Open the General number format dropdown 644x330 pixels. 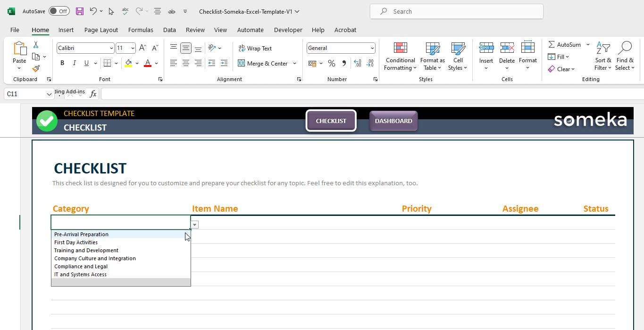point(372,48)
